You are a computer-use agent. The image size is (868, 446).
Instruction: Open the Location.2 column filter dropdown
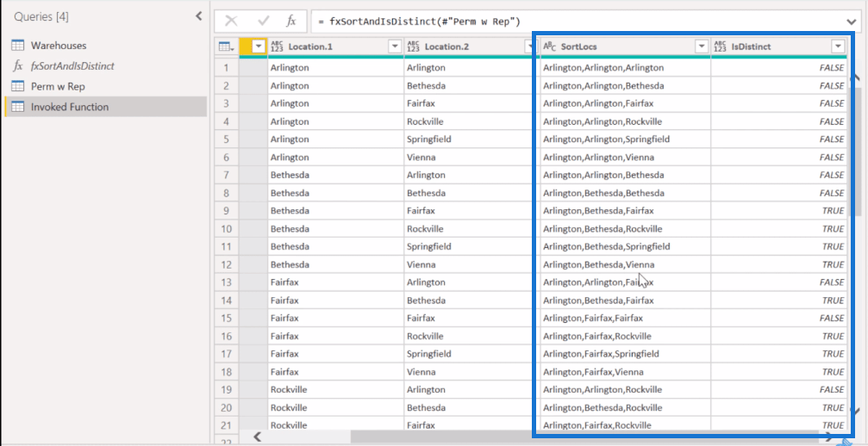point(531,47)
